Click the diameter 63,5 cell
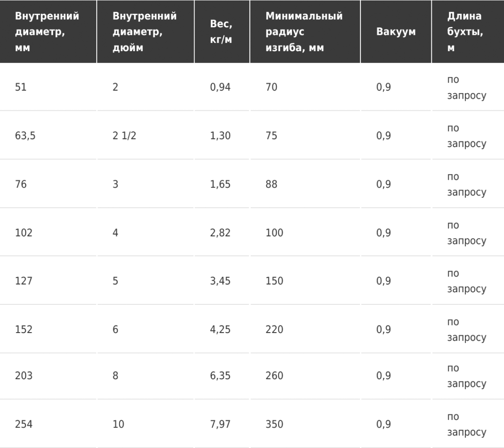This screenshot has width=504, height=448. click(48, 136)
